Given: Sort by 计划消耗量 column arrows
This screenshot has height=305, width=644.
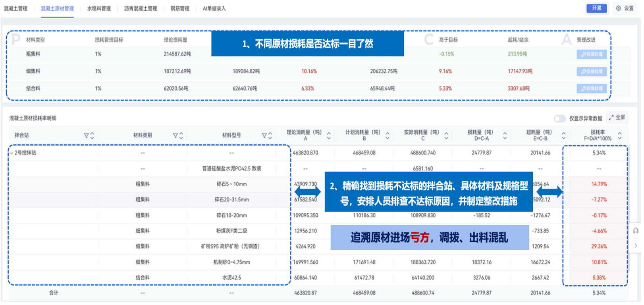Looking at the screenshot, I should [388, 136].
